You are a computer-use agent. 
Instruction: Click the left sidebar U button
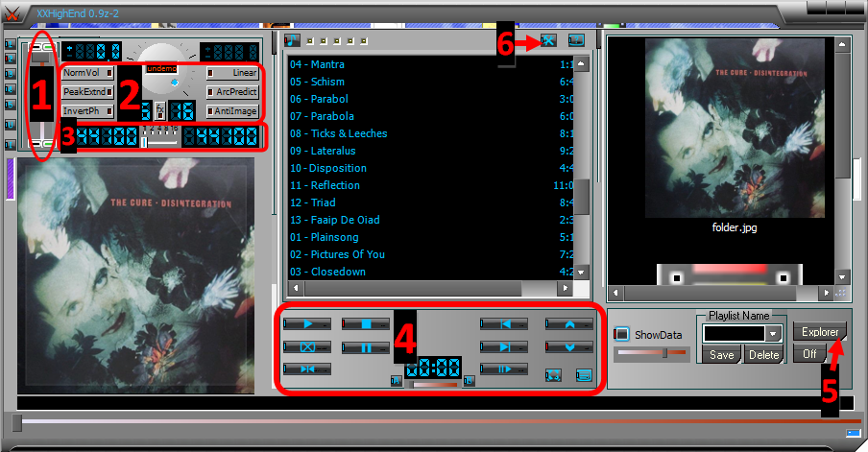[10, 125]
